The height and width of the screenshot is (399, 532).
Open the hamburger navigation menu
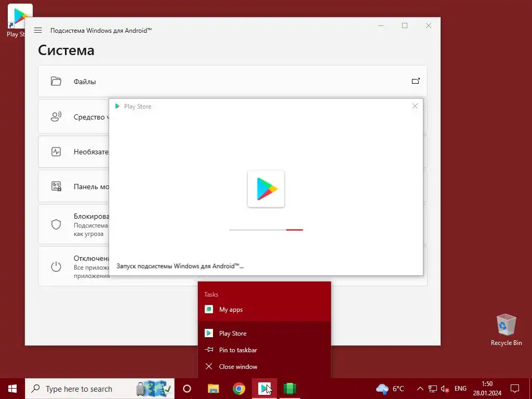38,30
